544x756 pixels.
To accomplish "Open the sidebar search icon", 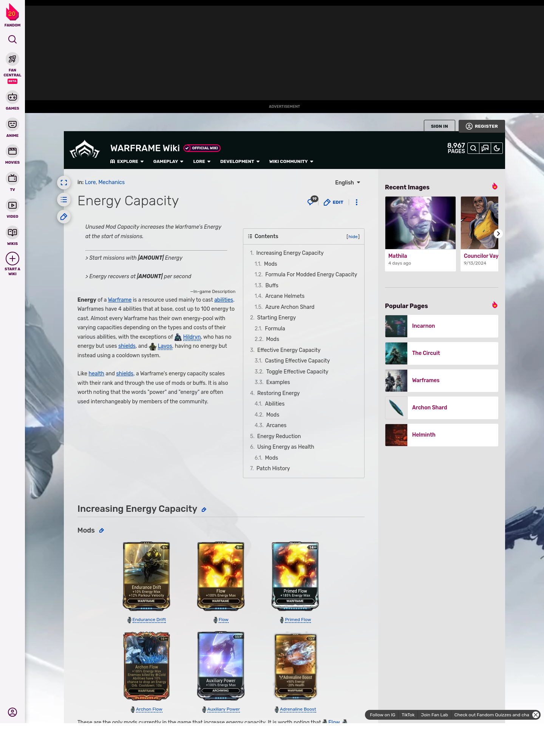I will point(12,39).
